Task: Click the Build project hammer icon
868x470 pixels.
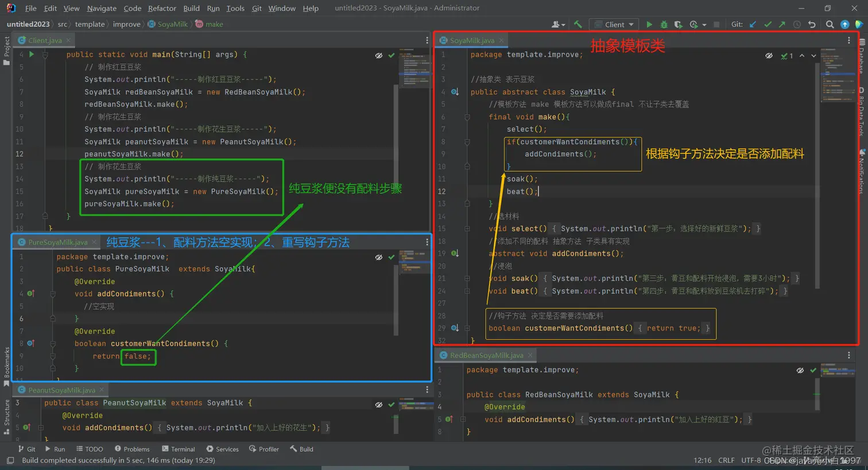Action: pyautogui.click(x=578, y=25)
